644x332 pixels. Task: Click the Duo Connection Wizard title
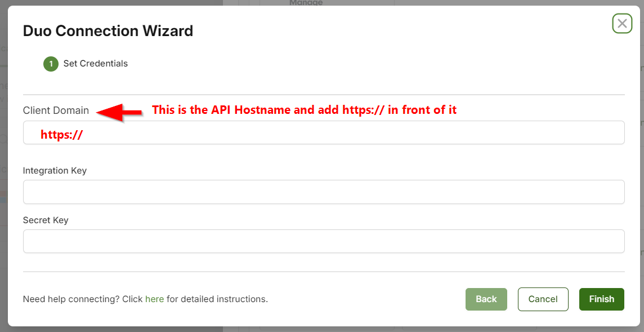point(108,31)
